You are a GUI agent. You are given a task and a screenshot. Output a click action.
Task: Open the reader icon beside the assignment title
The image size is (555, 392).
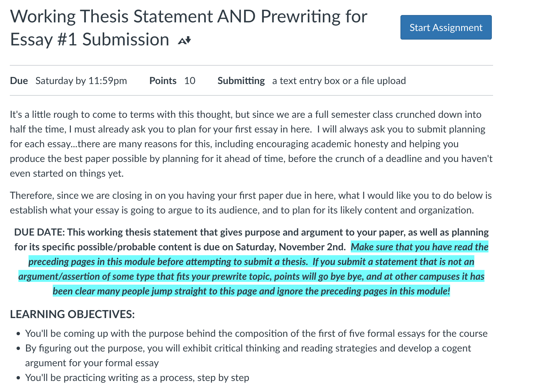(x=185, y=40)
